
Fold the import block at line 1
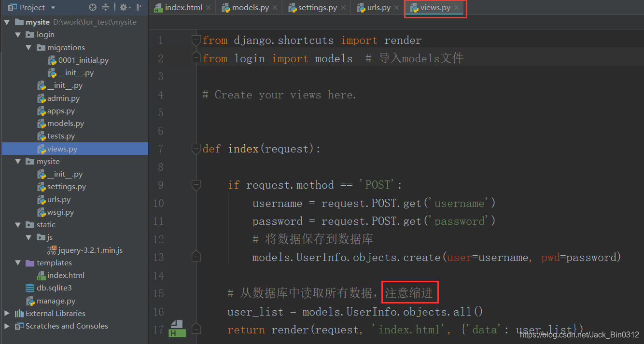click(x=196, y=41)
